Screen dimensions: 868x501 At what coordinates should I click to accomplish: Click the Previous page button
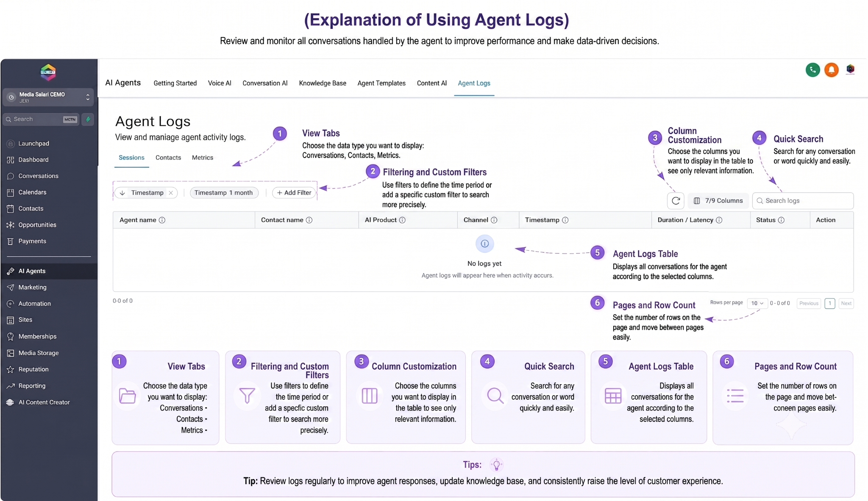809,303
